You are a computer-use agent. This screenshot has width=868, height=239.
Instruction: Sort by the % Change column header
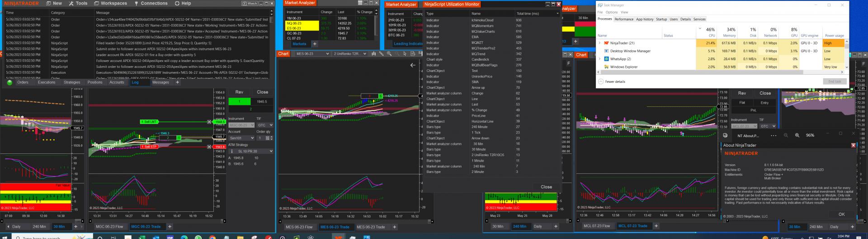364,12
